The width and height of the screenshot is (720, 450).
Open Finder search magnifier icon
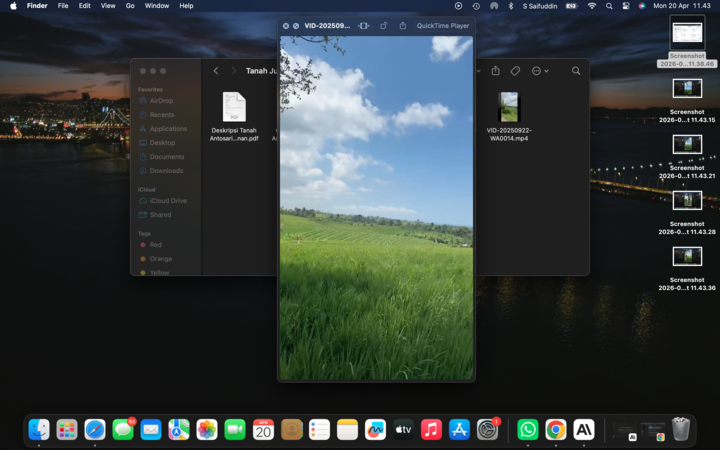[x=576, y=71]
